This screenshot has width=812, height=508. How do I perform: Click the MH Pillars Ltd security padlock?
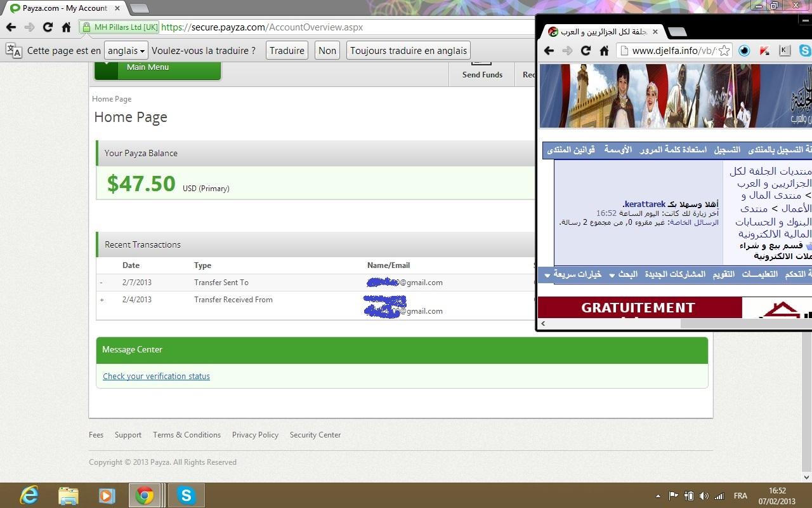[86, 27]
